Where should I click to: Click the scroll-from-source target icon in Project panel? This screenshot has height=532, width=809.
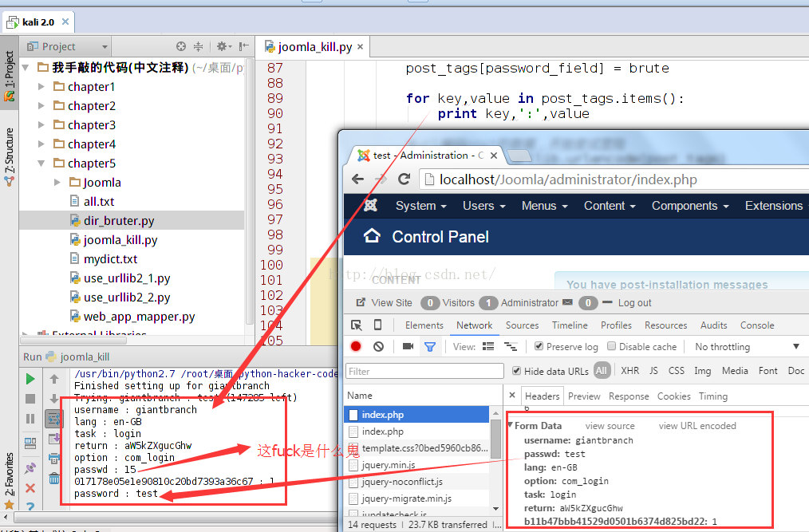point(180,46)
